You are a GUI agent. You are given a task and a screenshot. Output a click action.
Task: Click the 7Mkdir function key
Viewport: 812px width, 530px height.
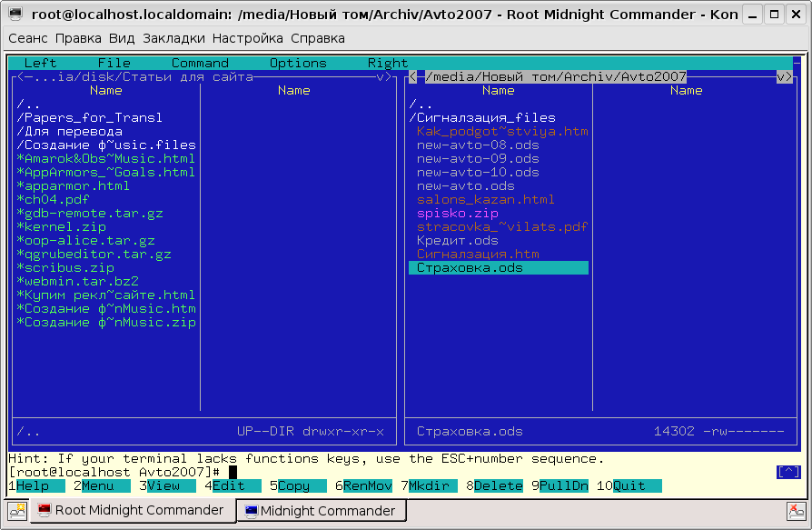tap(429, 486)
